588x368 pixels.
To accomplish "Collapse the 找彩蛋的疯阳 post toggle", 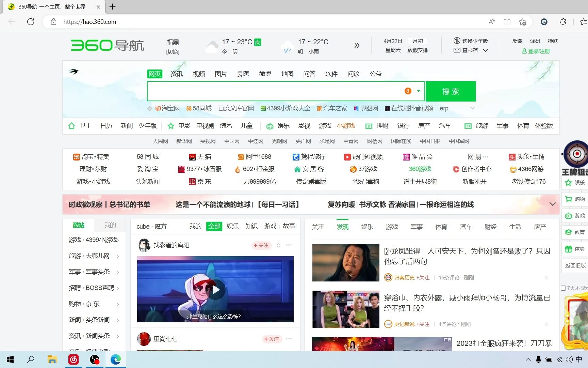I will coord(279,245).
